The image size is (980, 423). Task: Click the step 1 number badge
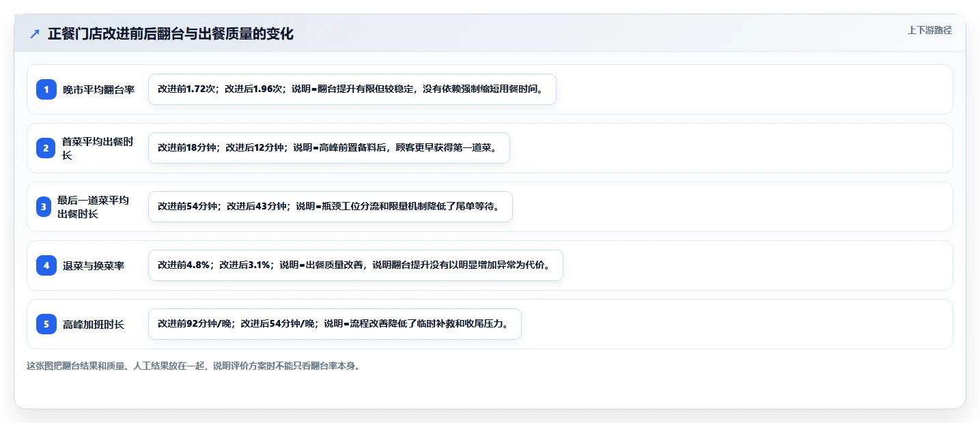click(46, 89)
